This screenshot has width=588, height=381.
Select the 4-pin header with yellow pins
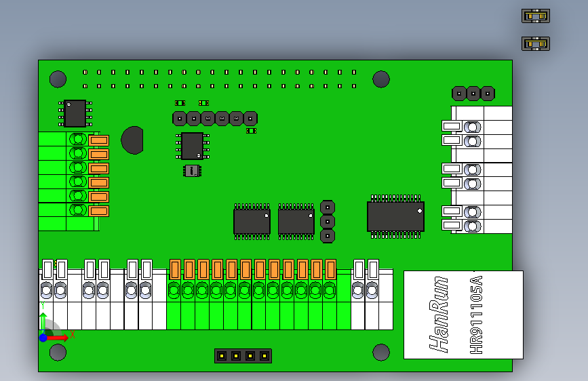[243, 355]
